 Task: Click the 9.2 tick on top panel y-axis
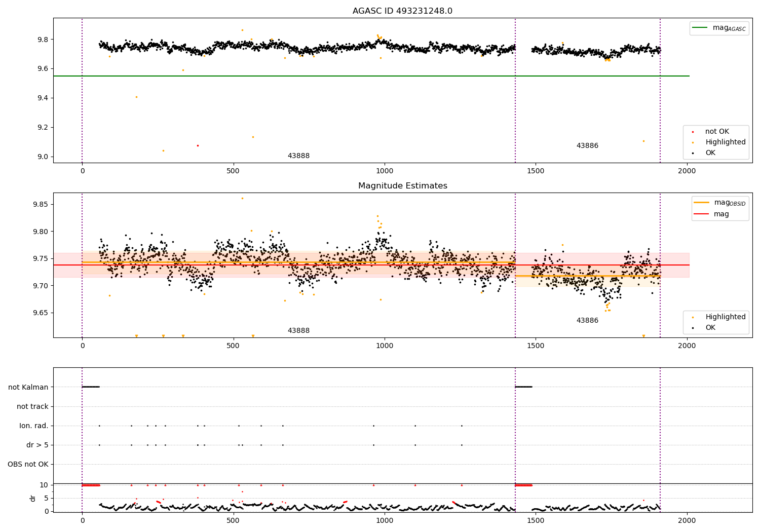pyautogui.click(x=43, y=127)
